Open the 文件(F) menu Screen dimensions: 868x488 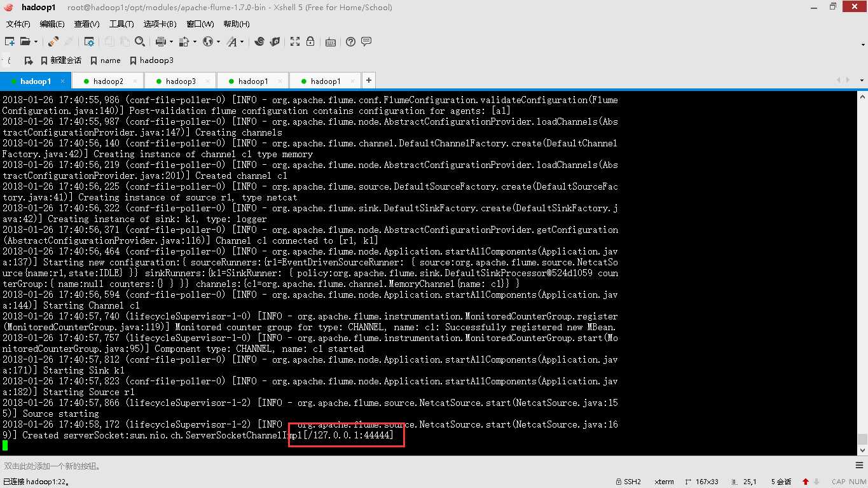coord(18,24)
